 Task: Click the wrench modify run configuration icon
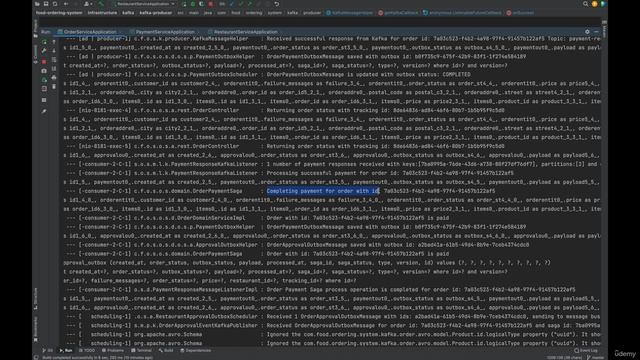point(44,51)
